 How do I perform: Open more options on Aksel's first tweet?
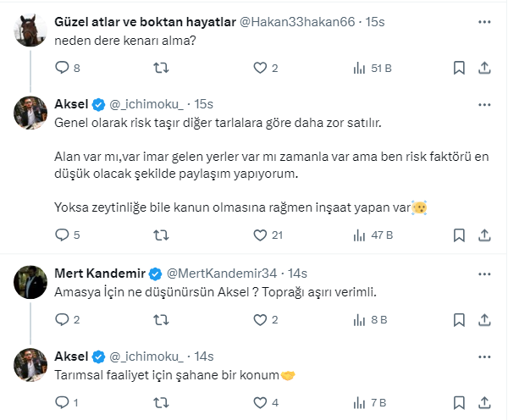click(486, 104)
